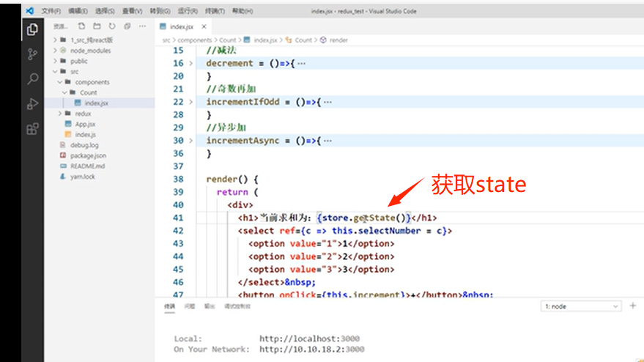Open the 文件(F) menu
Image resolution: width=644 pixels, height=362 pixels.
point(51,11)
